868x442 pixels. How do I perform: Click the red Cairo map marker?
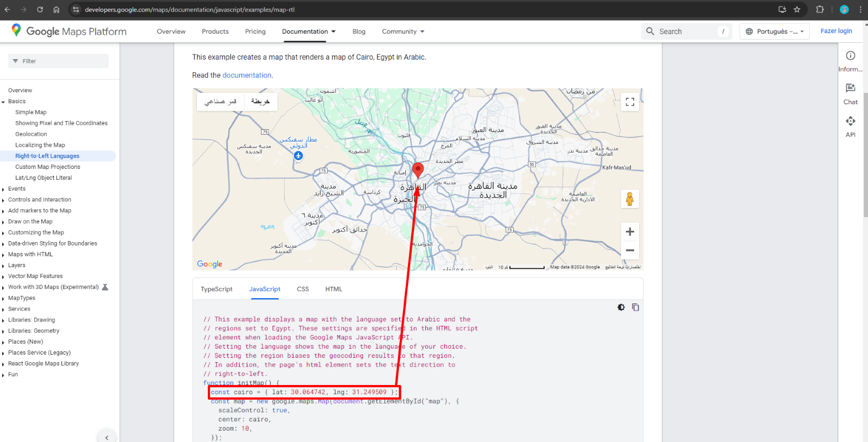pyautogui.click(x=418, y=170)
